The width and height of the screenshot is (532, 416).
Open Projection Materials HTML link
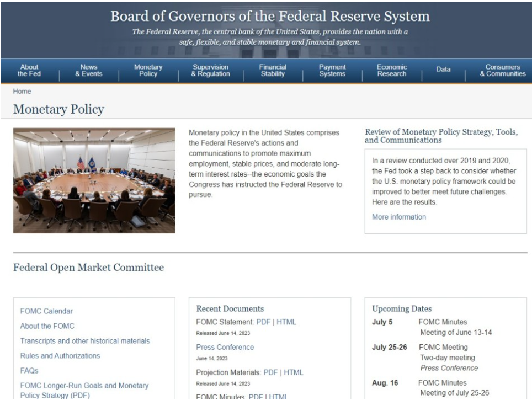click(294, 372)
